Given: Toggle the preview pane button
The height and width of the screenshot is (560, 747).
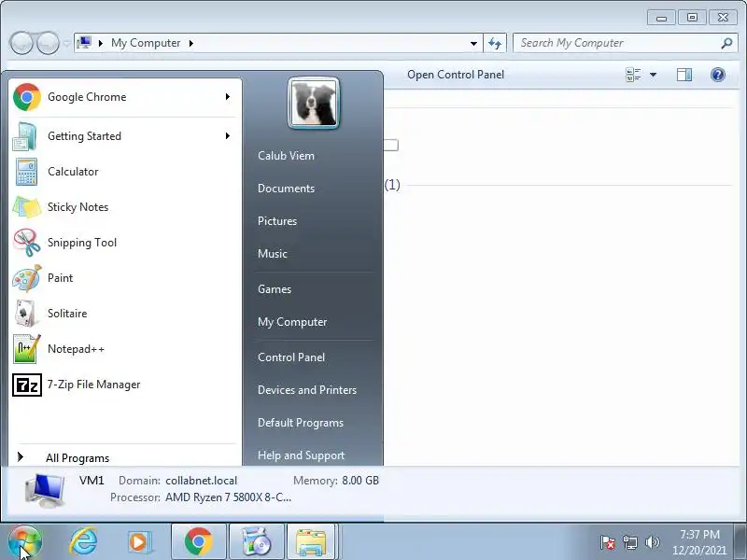Looking at the screenshot, I should coord(684,75).
